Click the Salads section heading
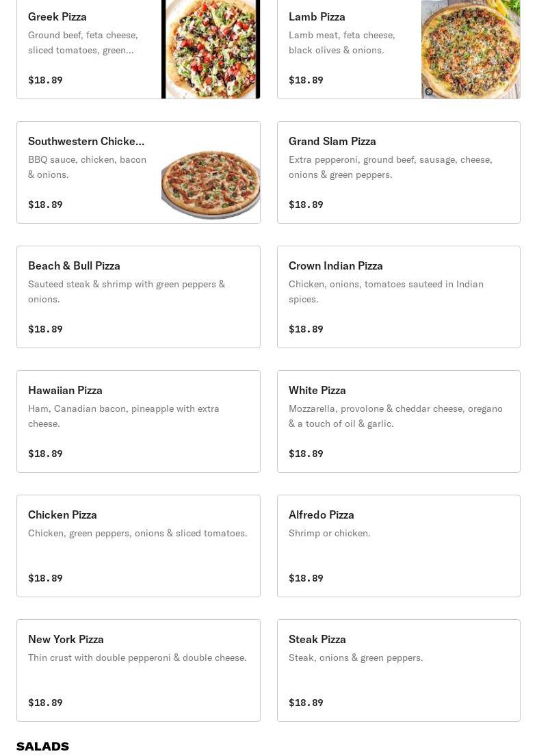The height and width of the screenshot is (756, 537). point(42,746)
